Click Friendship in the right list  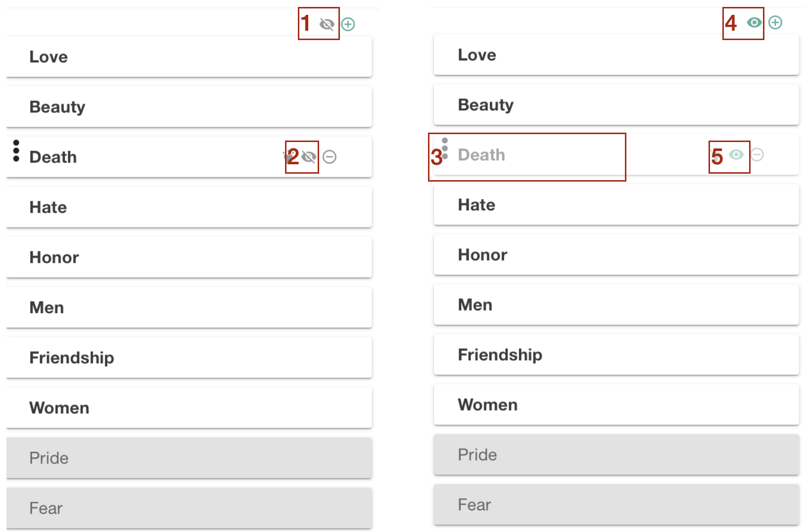pos(500,355)
